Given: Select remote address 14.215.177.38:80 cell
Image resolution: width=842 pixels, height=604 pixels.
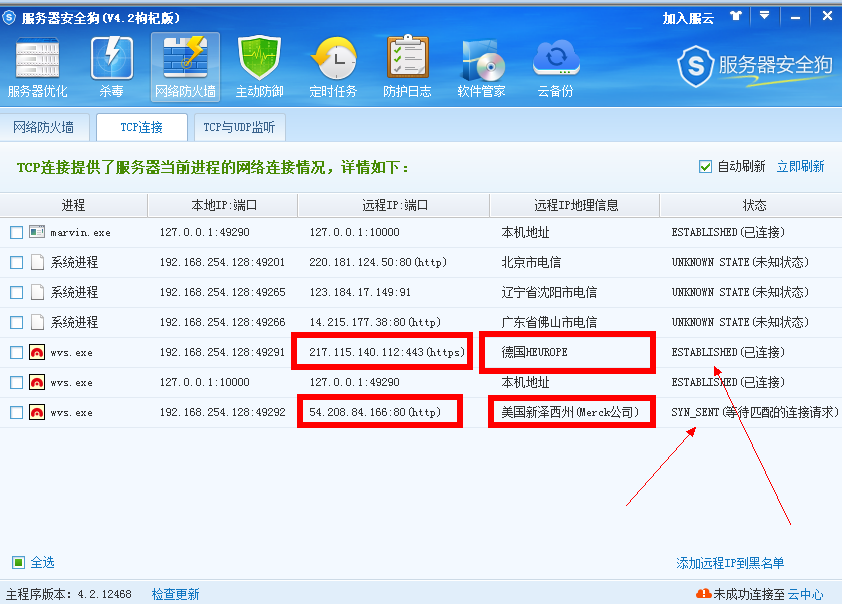Looking at the screenshot, I should [x=375, y=322].
